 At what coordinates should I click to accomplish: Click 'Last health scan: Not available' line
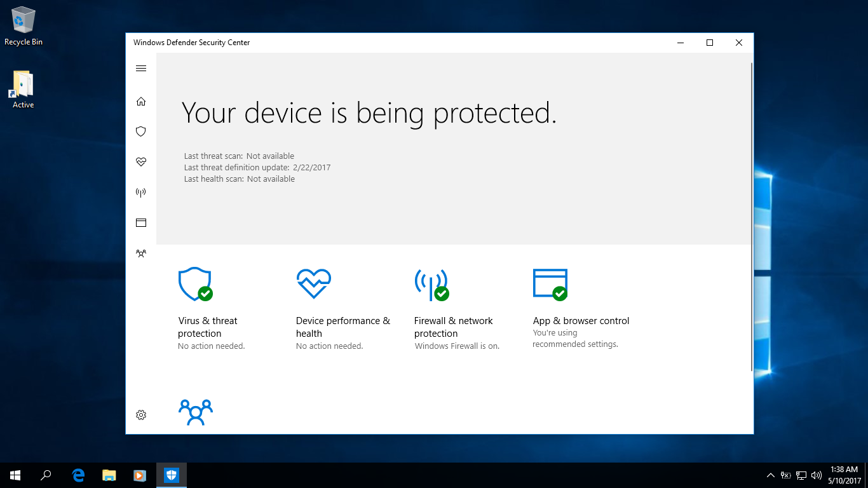[240, 179]
